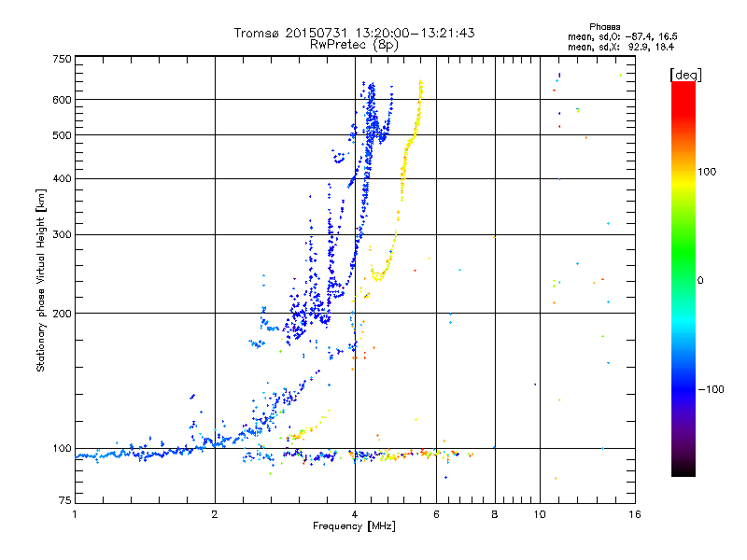Click the plot title 'Tromsø 20150731 13:20:00-13:21:43'
The width and height of the screenshot is (747, 560).
[x=354, y=33]
